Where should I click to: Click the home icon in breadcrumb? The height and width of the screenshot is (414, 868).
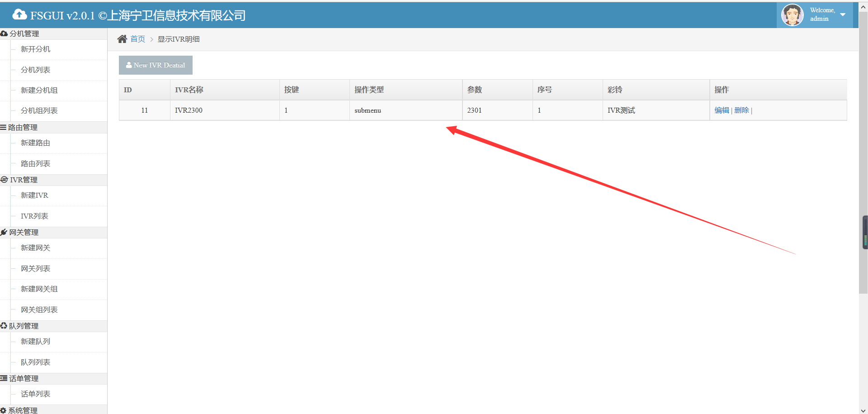(122, 39)
